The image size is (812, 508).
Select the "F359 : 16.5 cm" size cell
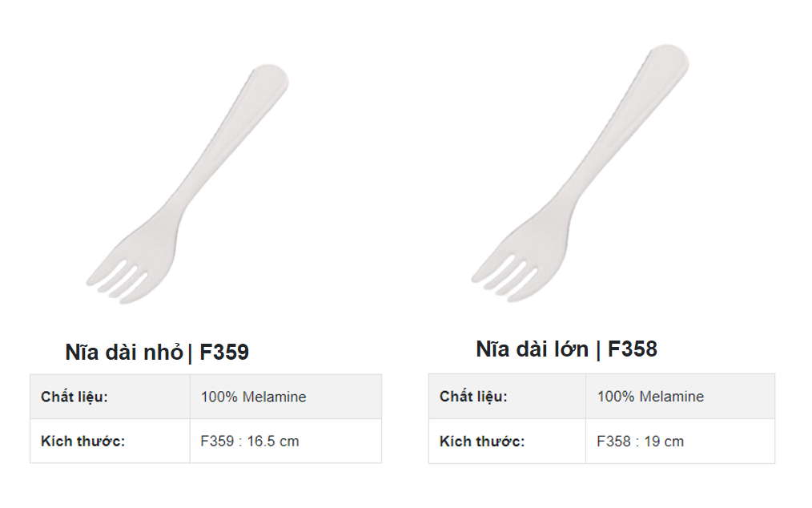(250, 441)
